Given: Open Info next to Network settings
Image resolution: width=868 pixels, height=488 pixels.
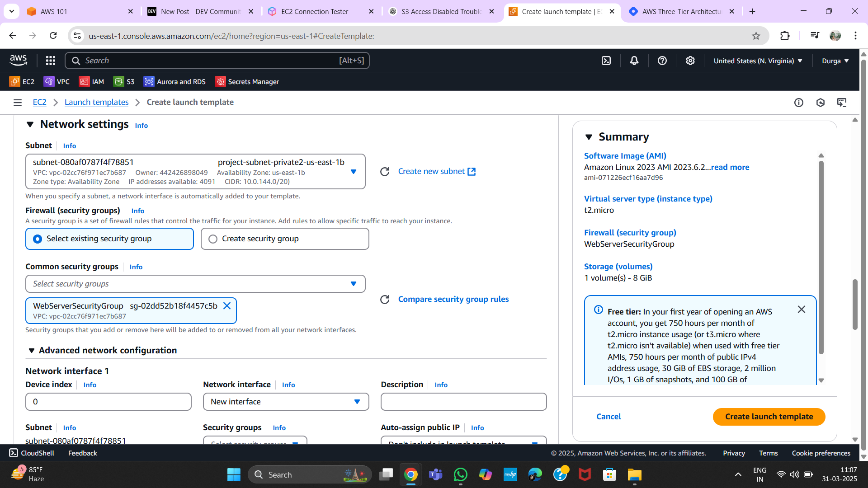Looking at the screenshot, I should click(x=142, y=126).
